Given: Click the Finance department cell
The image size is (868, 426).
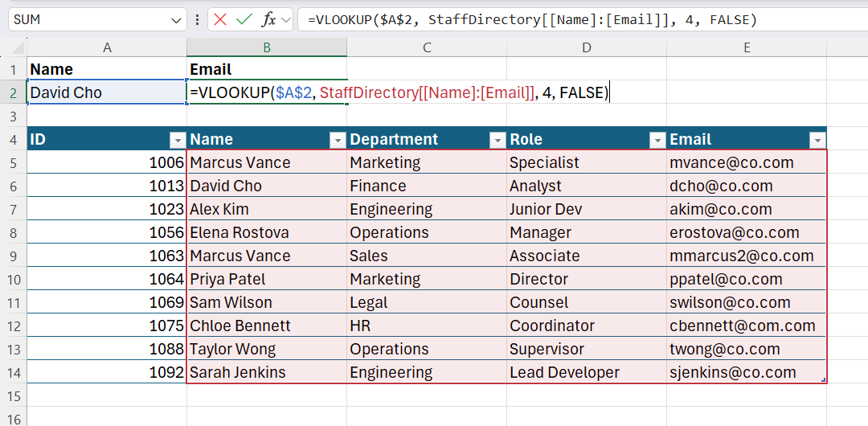Looking at the screenshot, I should pyautogui.click(x=427, y=186).
